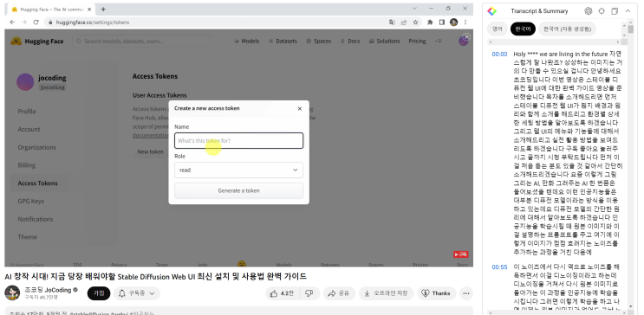Open the 조코딩 JoCoding channel name
This screenshot has width=644, height=315.
point(48,290)
